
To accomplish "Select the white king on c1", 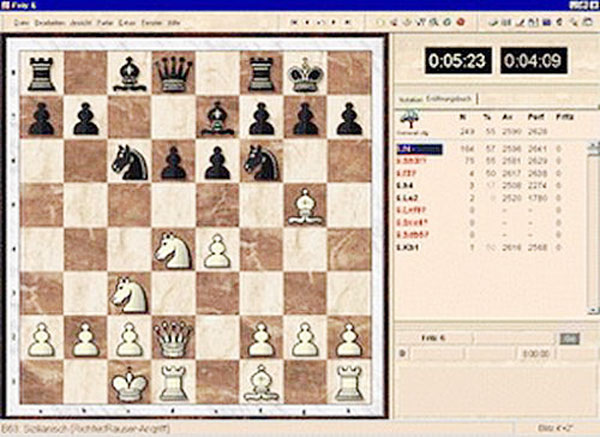I will tap(130, 382).
